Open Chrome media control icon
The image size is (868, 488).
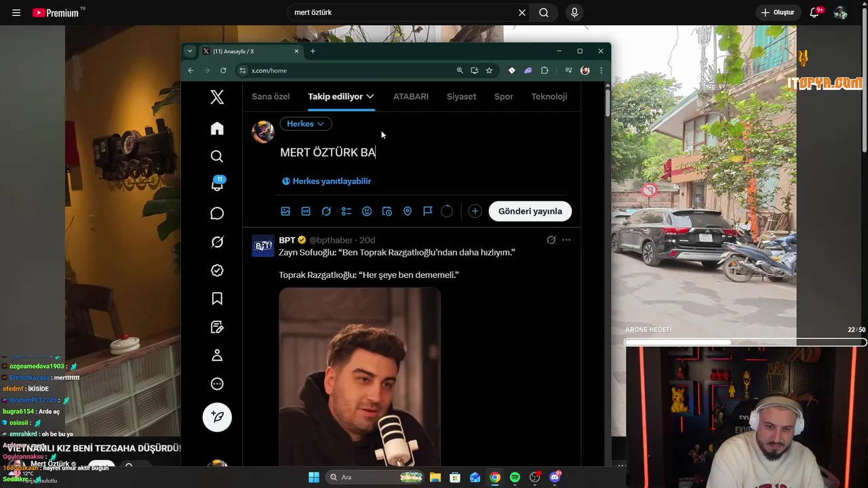(568, 70)
